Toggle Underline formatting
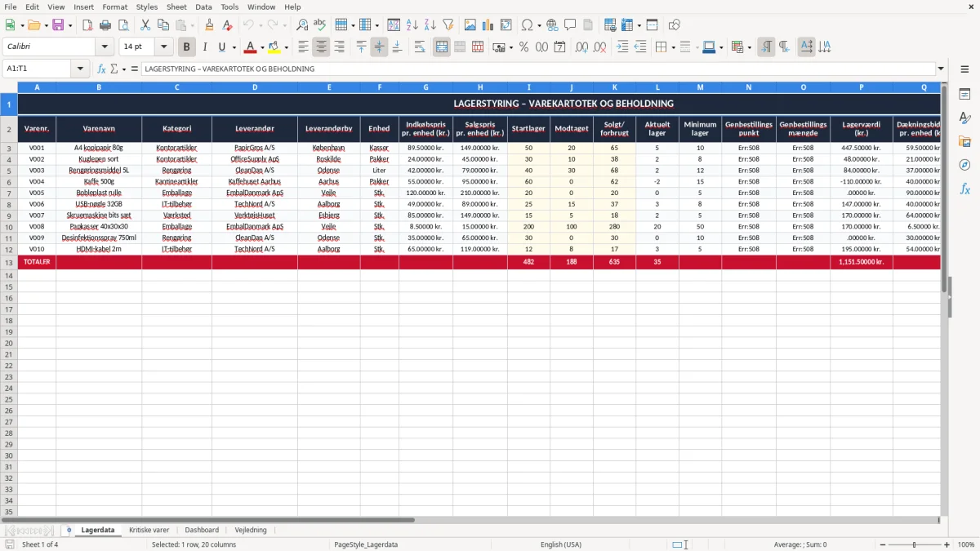Image resolution: width=980 pixels, height=551 pixels. (221, 47)
